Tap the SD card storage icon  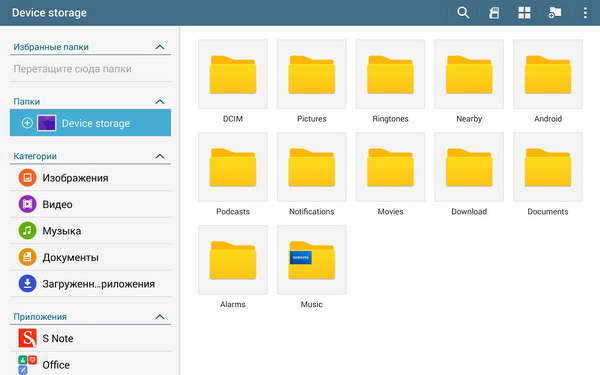(x=494, y=13)
